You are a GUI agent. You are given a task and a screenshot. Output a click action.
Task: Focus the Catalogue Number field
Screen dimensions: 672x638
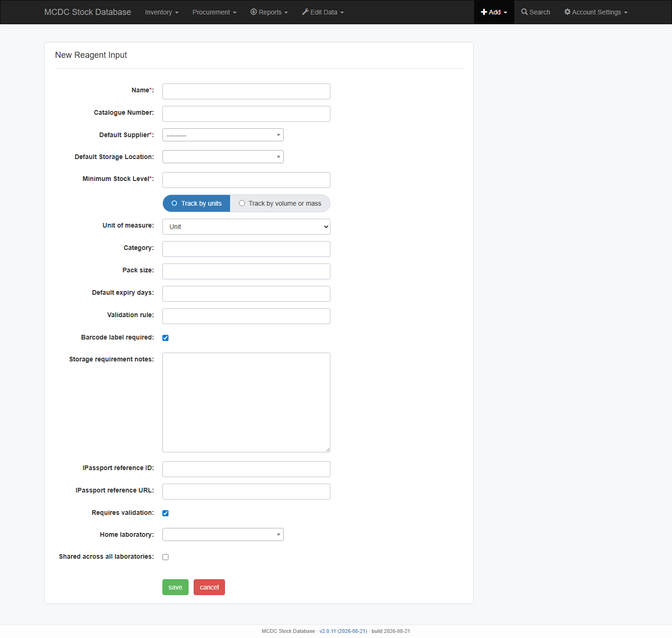click(x=246, y=114)
